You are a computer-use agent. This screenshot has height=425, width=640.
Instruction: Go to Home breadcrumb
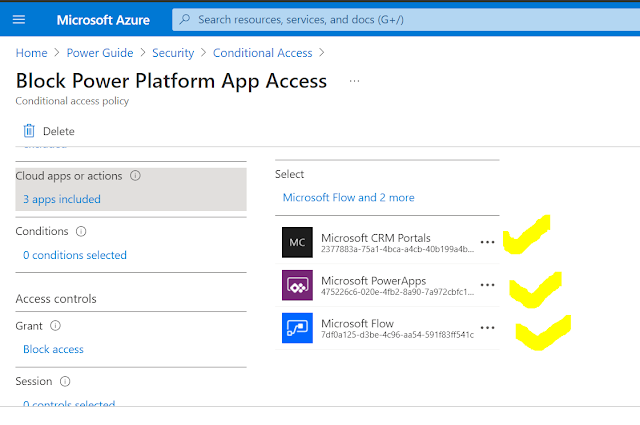(31, 53)
